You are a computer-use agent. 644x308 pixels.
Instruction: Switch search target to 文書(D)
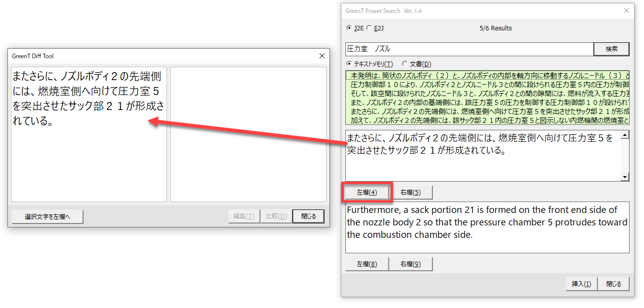[x=405, y=64]
